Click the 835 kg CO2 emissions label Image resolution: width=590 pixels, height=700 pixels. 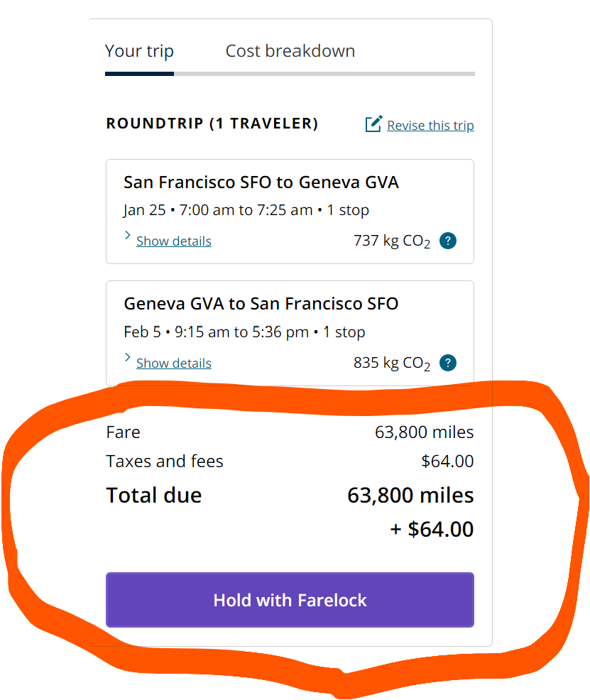pos(392,363)
